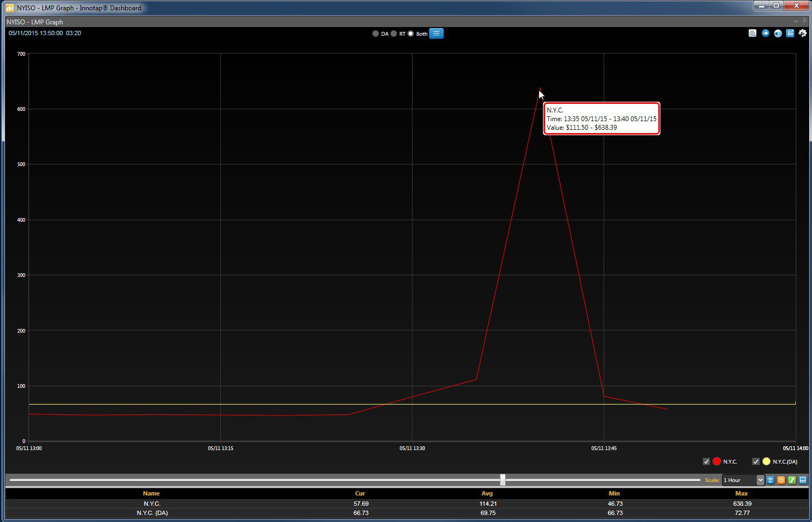Click the Innotap app icon in title bar
This screenshot has width=812, height=522.
pos(10,8)
